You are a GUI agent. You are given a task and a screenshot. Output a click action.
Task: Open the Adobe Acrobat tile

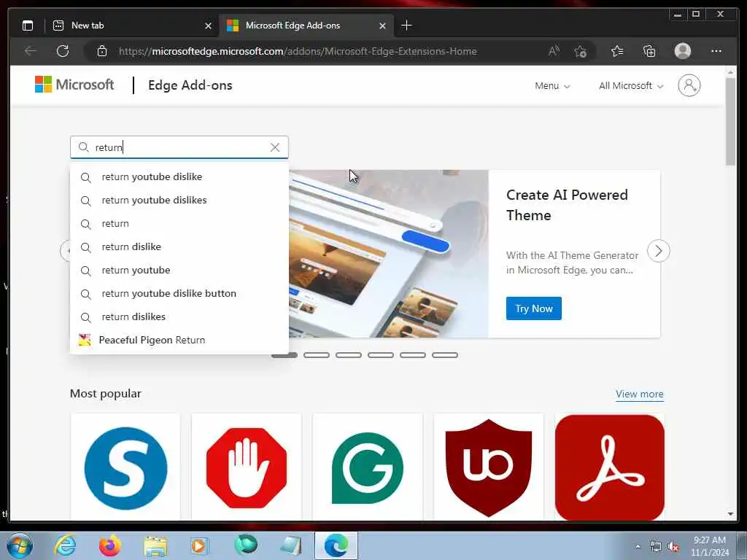pyautogui.click(x=610, y=467)
